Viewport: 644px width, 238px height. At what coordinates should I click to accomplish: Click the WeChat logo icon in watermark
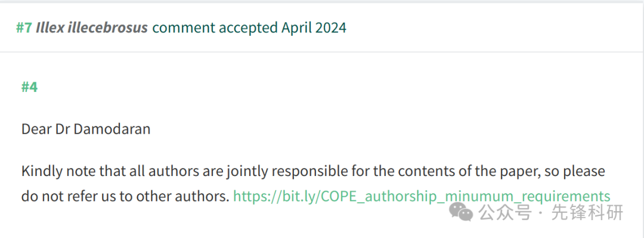(x=461, y=212)
